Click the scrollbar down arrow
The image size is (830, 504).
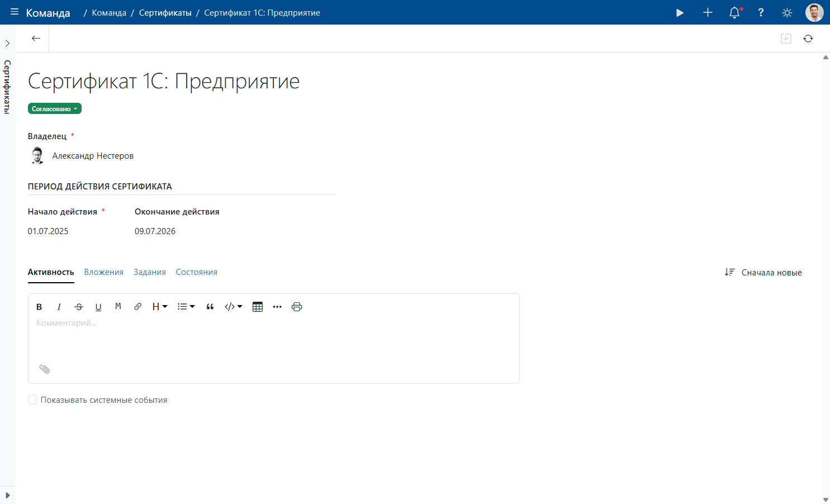click(826, 500)
